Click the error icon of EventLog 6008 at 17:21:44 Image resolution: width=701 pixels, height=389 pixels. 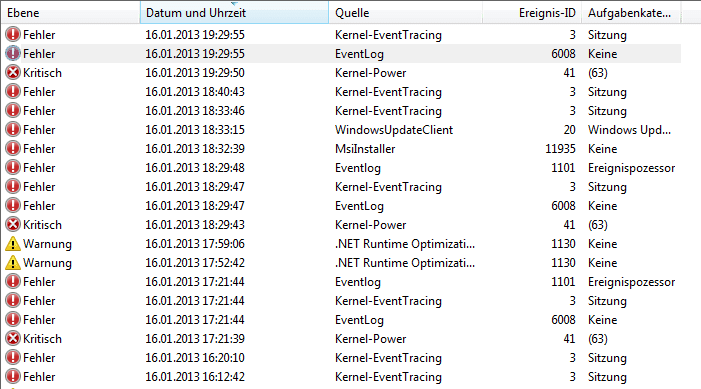pyautogui.click(x=13, y=320)
